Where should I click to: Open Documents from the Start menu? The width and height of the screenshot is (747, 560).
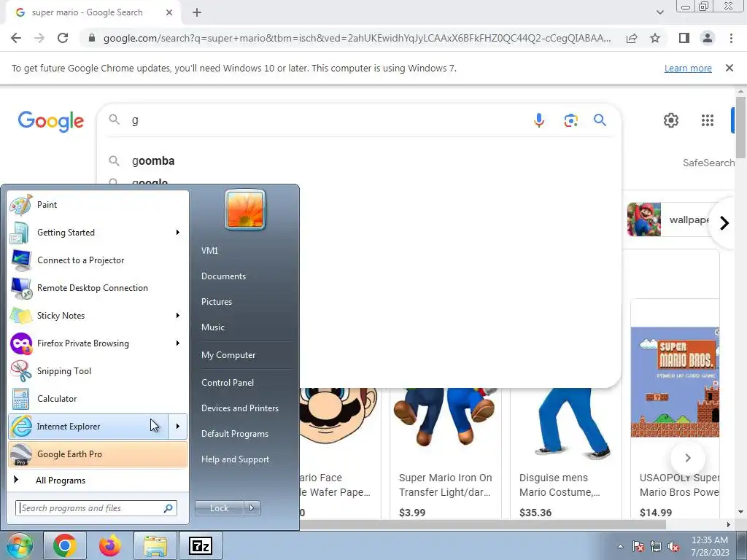point(223,276)
